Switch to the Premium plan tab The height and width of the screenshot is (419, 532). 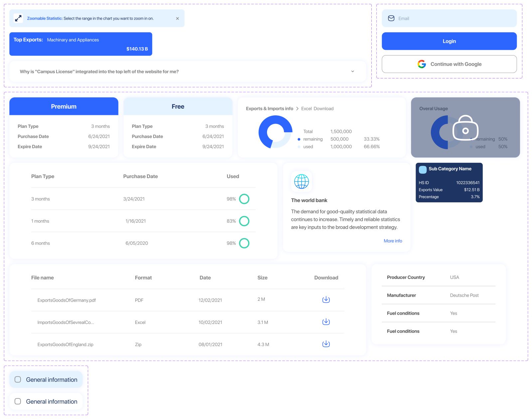pyautogui.click(x=64, y=106)
